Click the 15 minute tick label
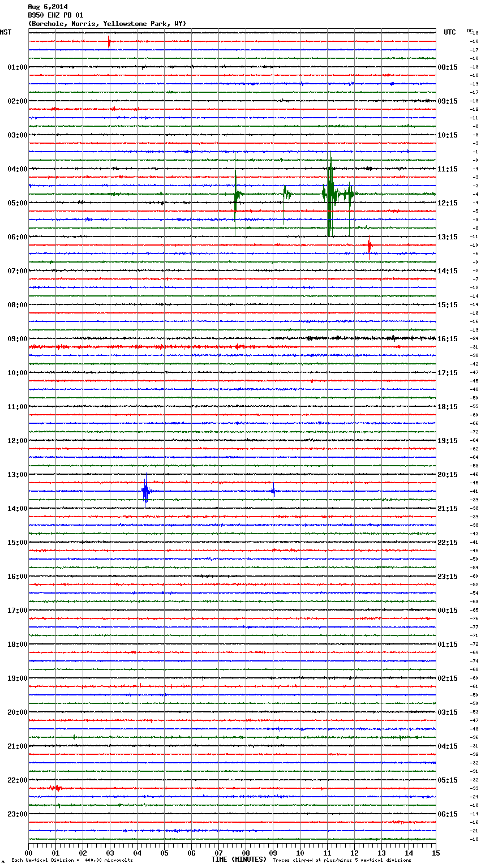Image resolution: width=481 pixels, height=868 pixels. point(436,853)
